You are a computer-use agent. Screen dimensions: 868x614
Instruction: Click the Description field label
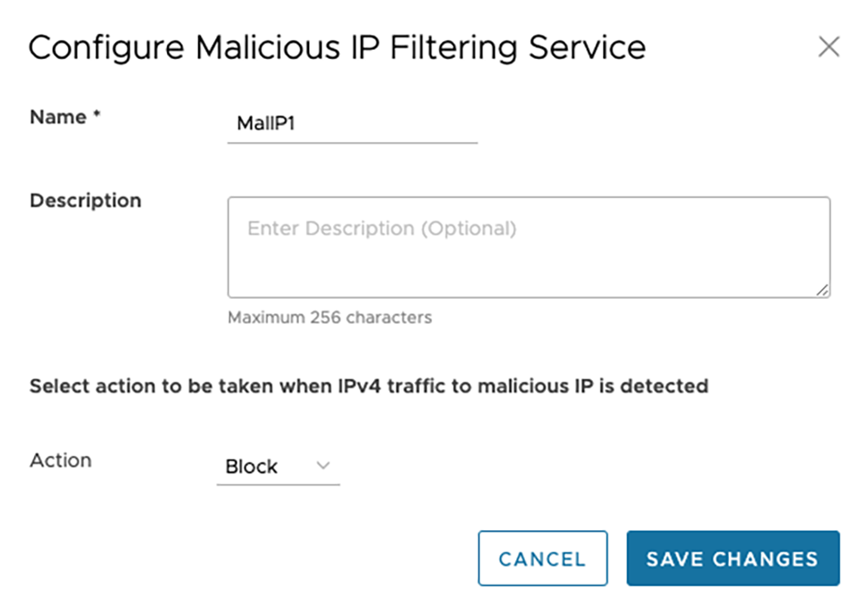[x=86, y=201]
